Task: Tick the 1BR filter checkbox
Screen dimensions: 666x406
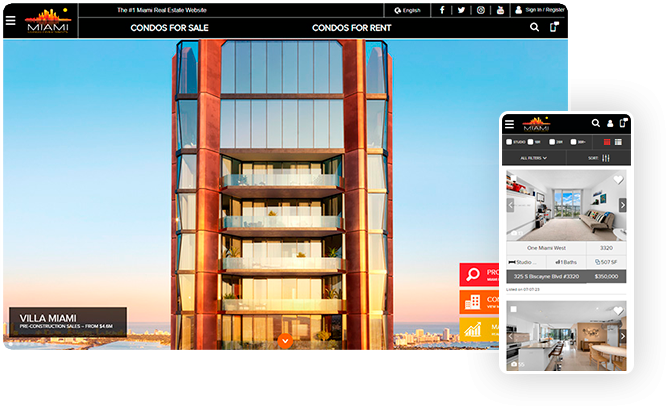Action: coord(531,142)
